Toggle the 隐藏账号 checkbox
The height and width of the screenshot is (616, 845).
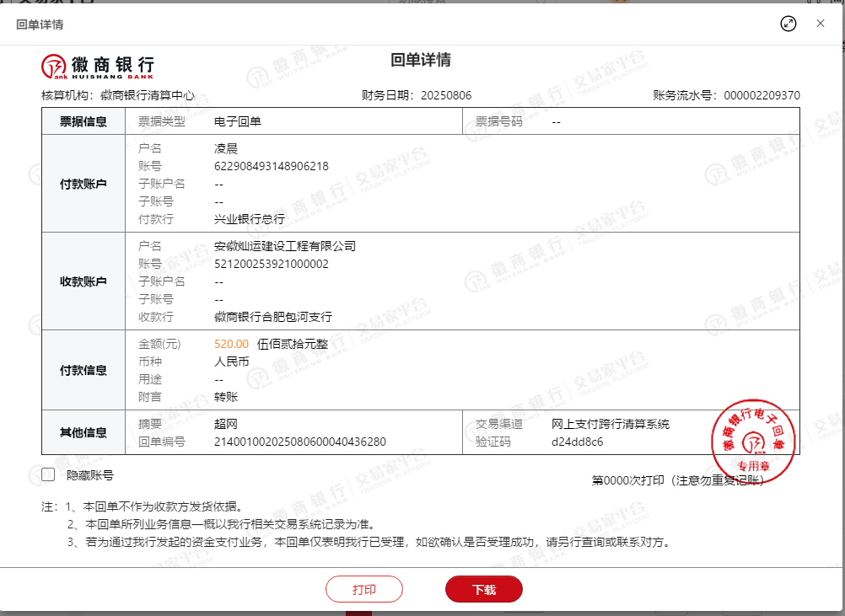[49, 474]
